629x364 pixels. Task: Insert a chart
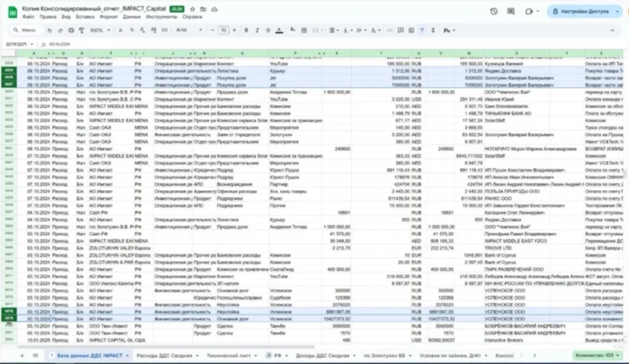[x=411, y=31]
